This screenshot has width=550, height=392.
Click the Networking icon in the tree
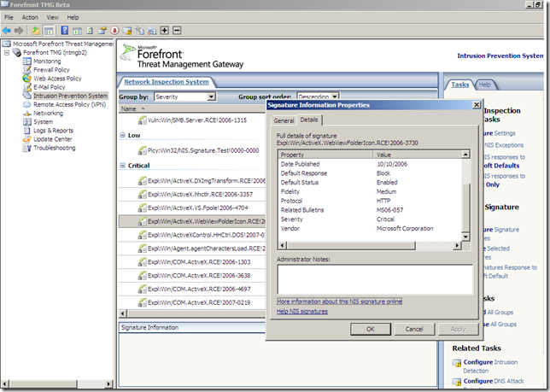pos(27,114)
